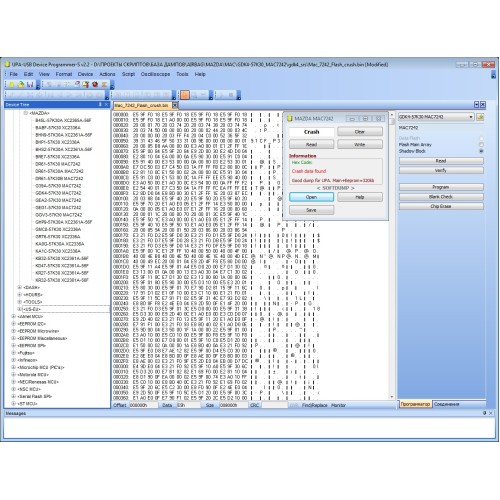The image size is (500, 500).
Task: Expand the TOOLS tree node
Action: (20, 302)
